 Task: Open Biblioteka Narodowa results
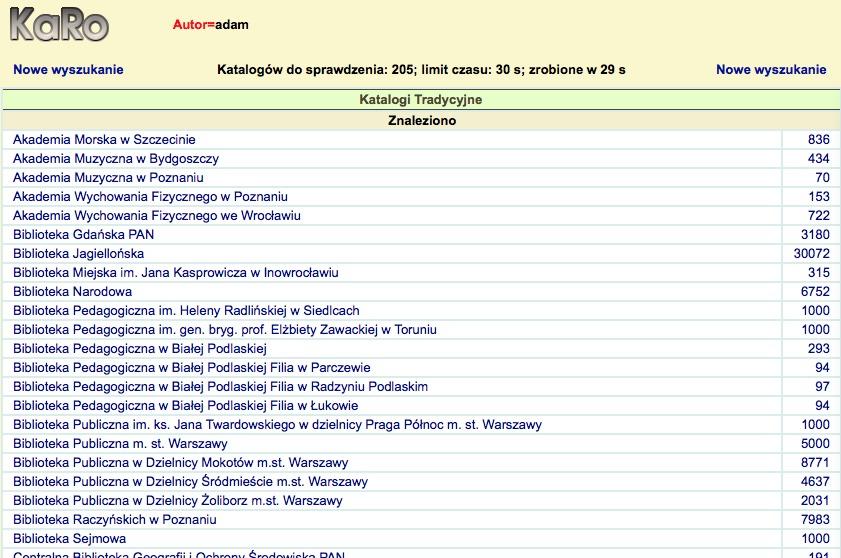pos(72,292)
